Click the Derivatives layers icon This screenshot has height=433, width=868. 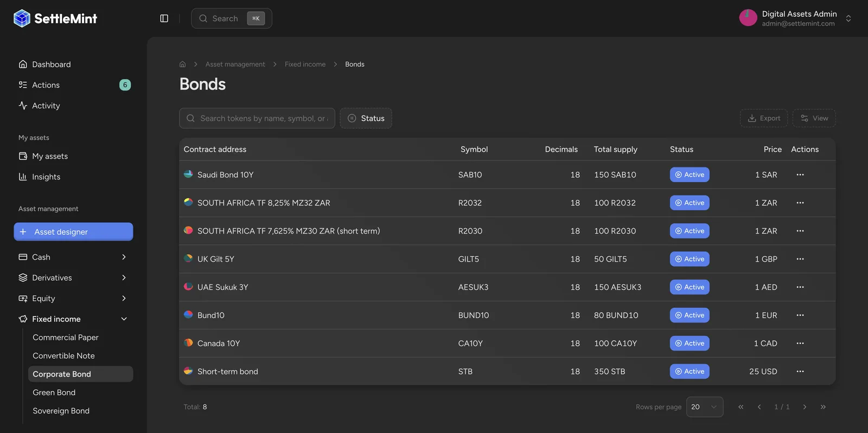(23, 277)
